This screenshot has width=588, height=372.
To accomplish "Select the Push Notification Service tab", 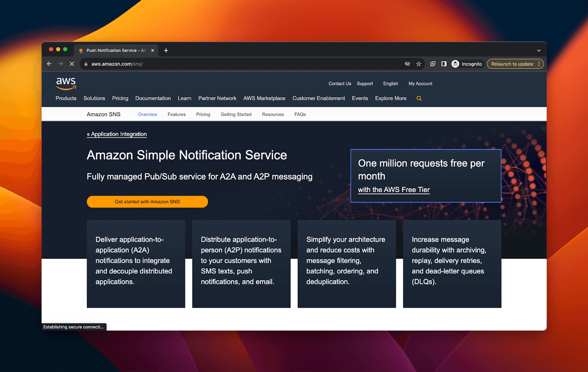I will 116,50.
